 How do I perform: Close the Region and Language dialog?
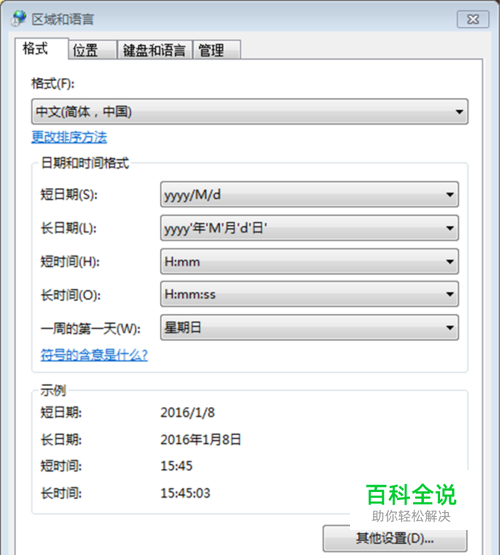473,19
